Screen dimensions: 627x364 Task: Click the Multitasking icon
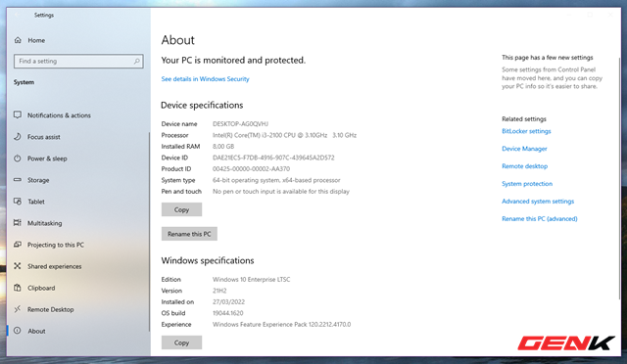click(x=18, y=223)
